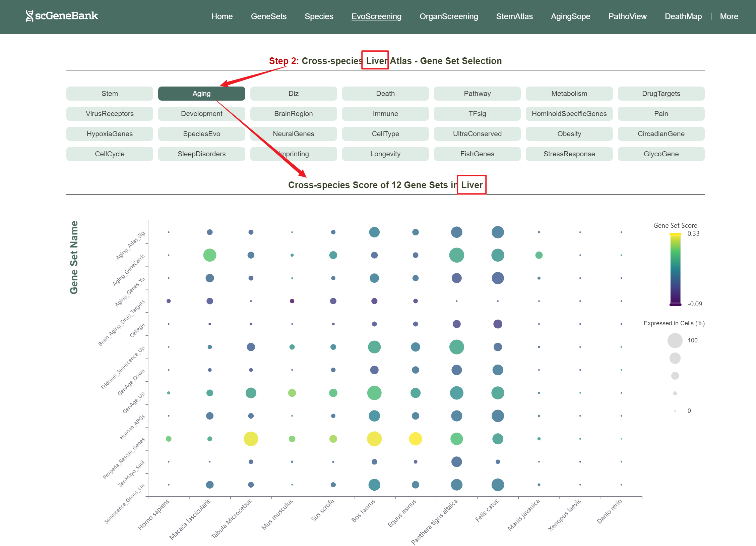This screenshot has height=546, width=756.
Task: Toggle the selected Aging category button
Action: [201, 94]
